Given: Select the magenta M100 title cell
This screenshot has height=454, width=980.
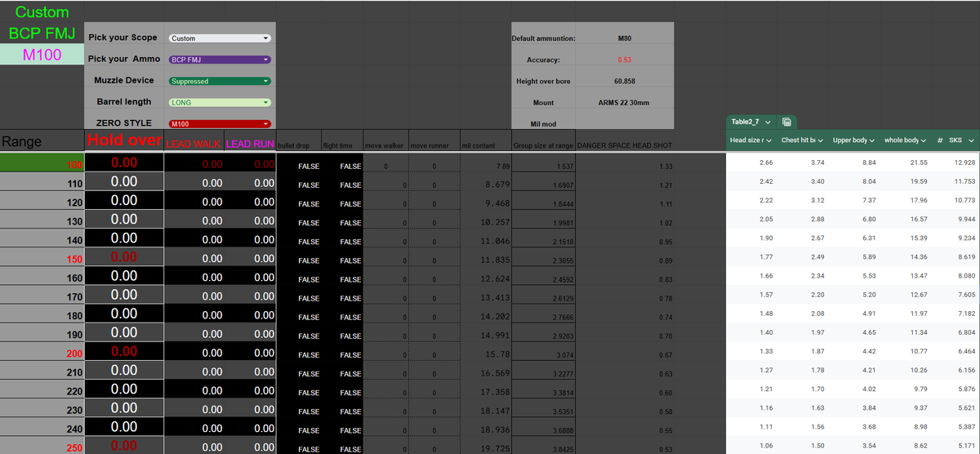Looking at the screenshot, I should pyautogui.click(x=42, y=55).
